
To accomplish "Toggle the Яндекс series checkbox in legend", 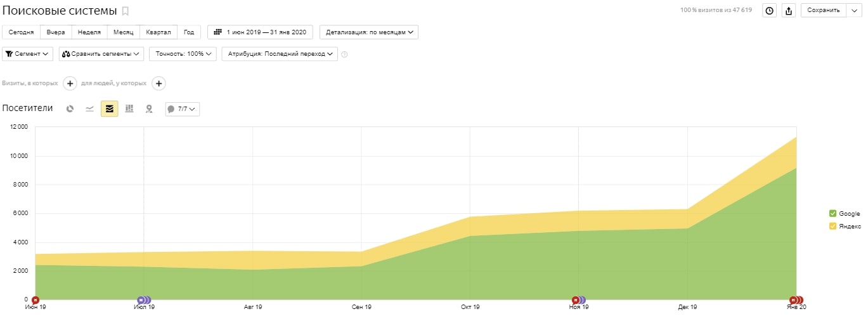I will (832, 227).
